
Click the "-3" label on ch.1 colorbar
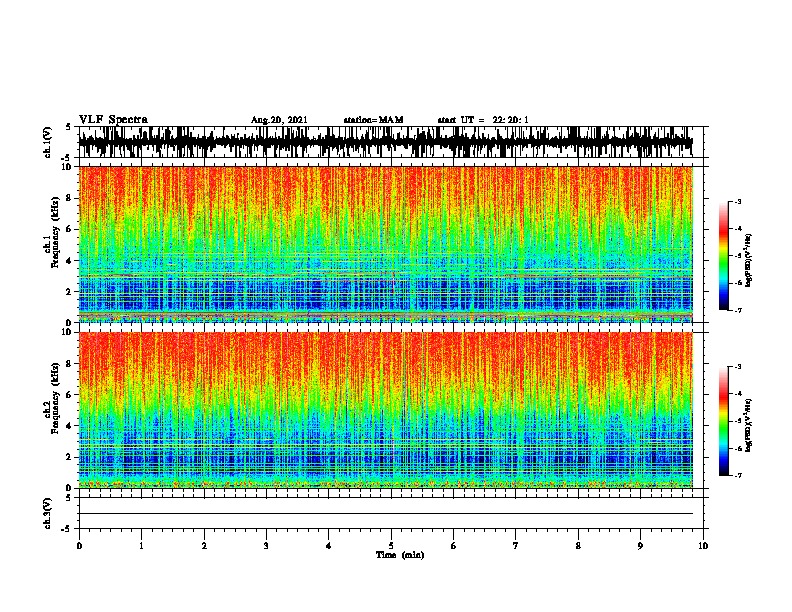coord(737,201)
